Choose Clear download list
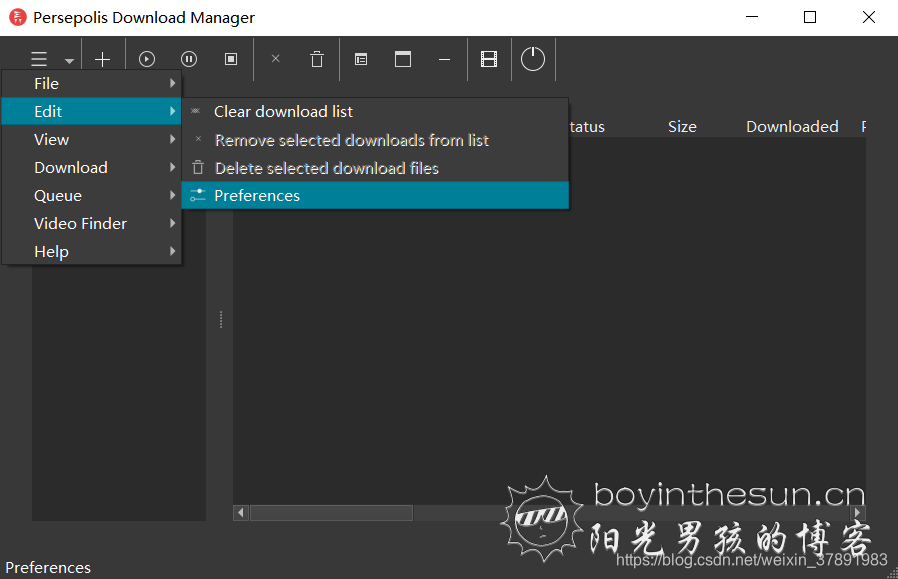 375,112
